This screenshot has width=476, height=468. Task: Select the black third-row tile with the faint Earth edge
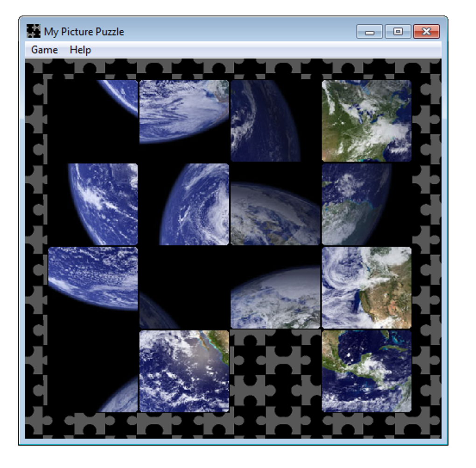pos(184,287)
